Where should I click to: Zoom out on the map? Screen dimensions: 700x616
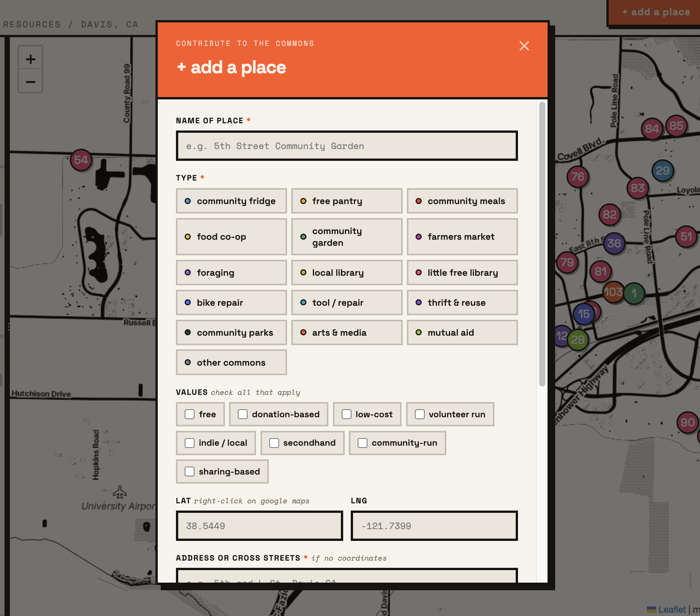point(30,82)
